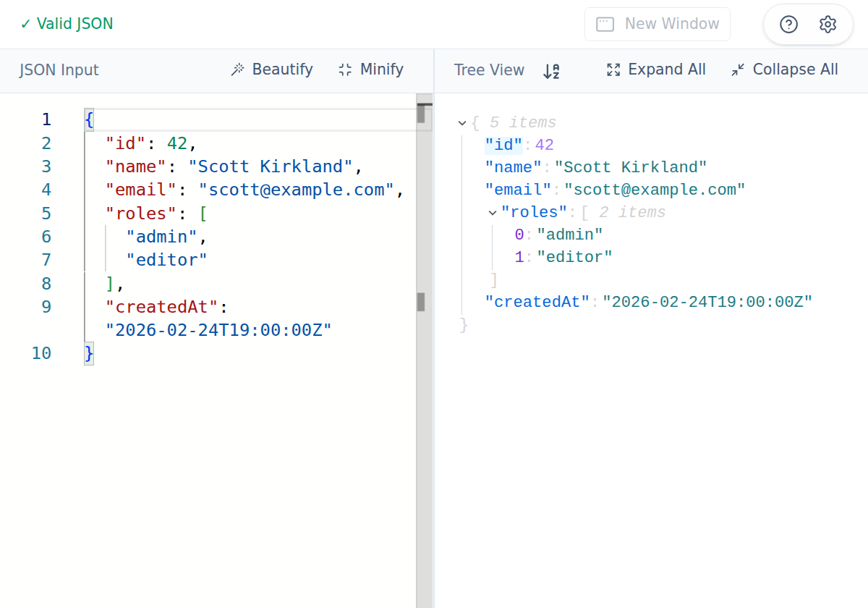
Task: Click the Beautify wand icon
Action: (239, 69)
